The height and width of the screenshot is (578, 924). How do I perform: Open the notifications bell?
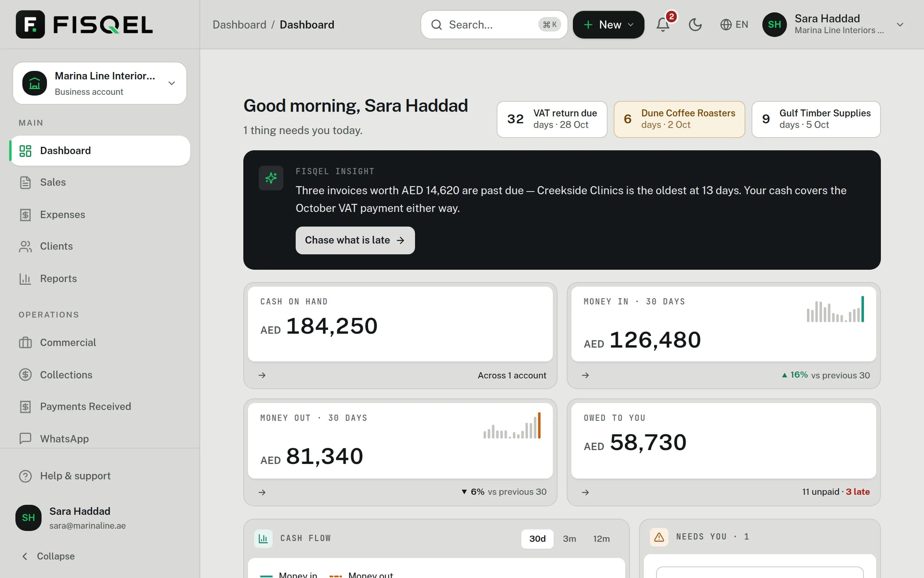[x=663, y=25]
